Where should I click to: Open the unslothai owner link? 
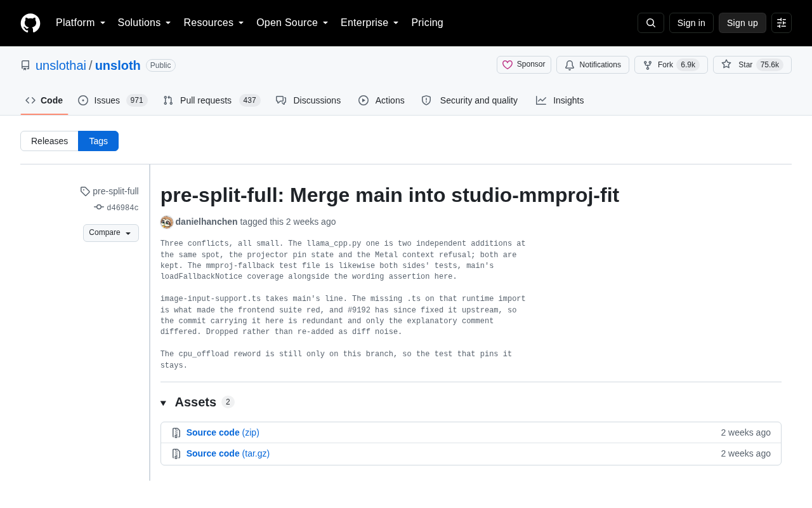coord(61,65)
